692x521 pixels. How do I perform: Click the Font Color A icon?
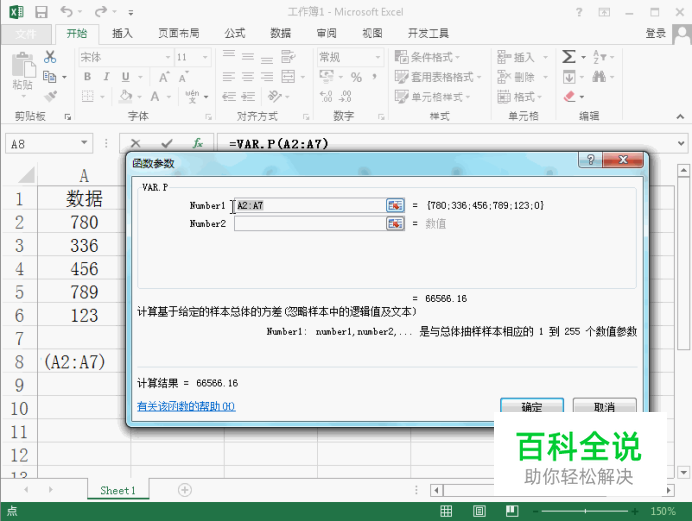point(155,96)
